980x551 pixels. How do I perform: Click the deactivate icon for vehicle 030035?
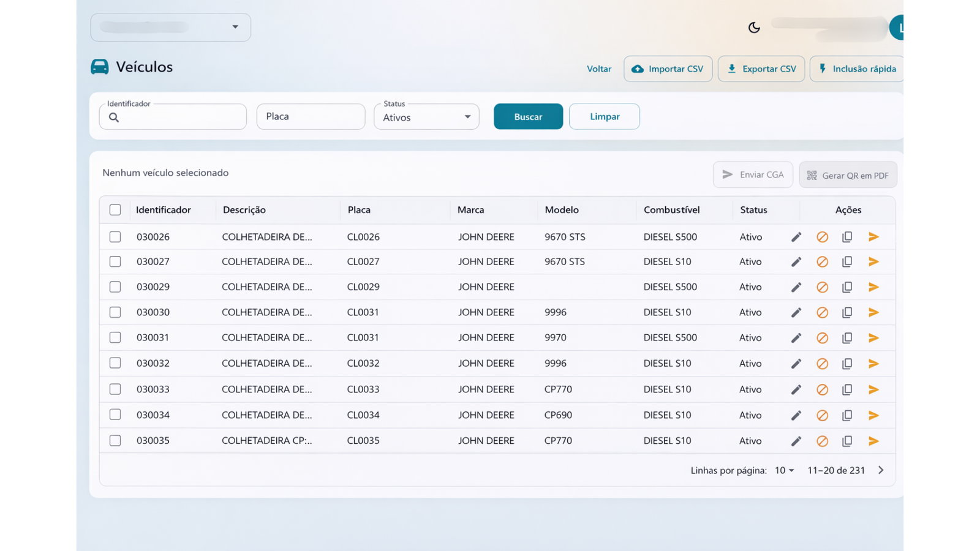pyautogui.click(x=822, y=441)
